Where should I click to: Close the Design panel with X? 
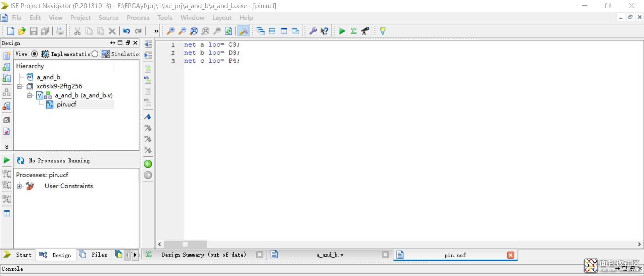(x=136, y=43)
